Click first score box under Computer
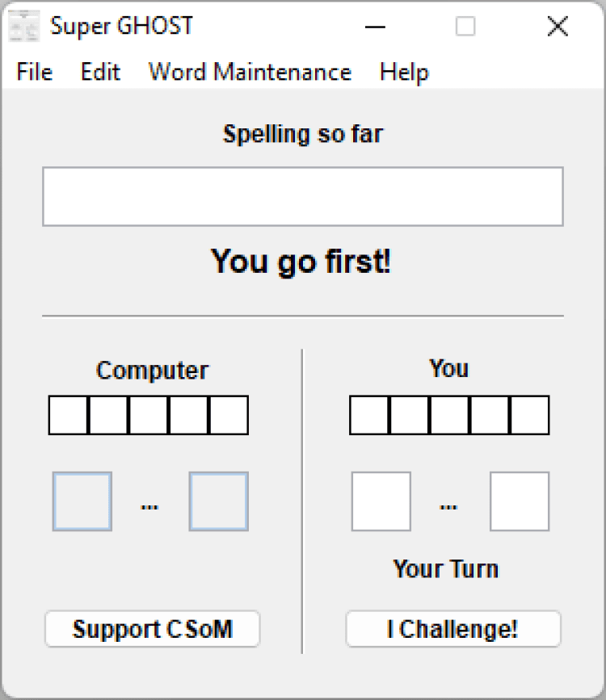606x700 pixels. [x=69, y=415]
